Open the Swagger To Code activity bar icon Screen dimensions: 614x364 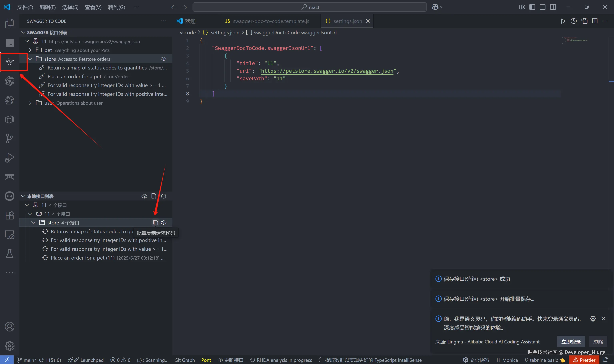(10, 62)
